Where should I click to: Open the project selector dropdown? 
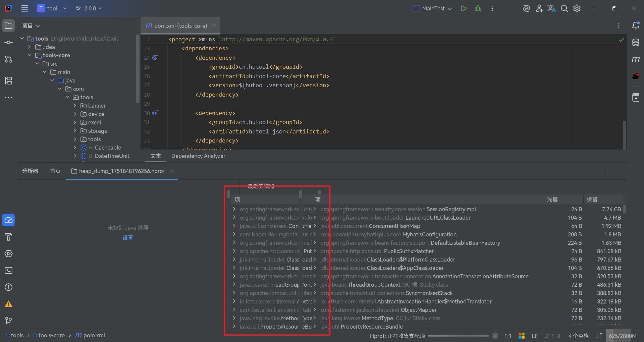click(x=52, y=8)
